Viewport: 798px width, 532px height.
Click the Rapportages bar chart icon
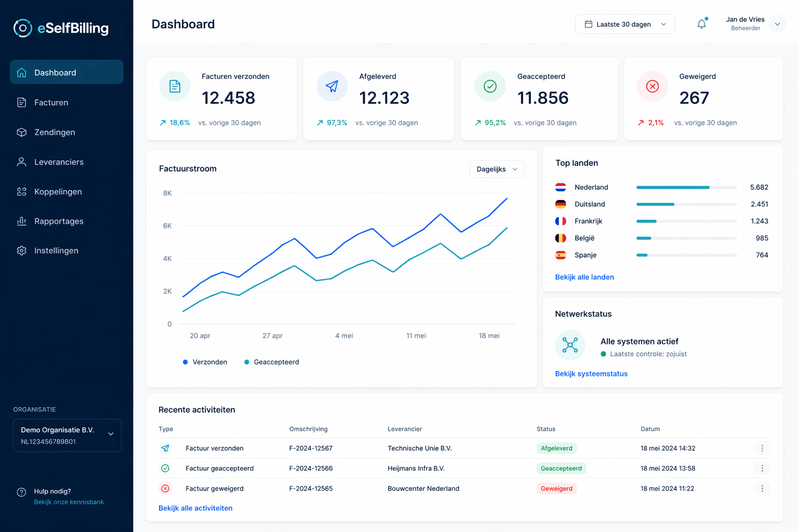tap(21, 221)
